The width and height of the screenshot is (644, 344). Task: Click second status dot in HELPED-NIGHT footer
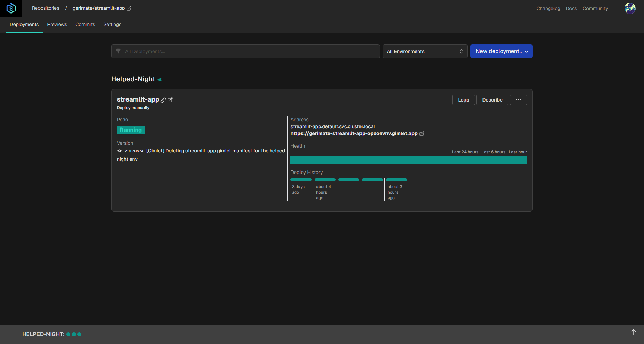[x=74, y=334]
